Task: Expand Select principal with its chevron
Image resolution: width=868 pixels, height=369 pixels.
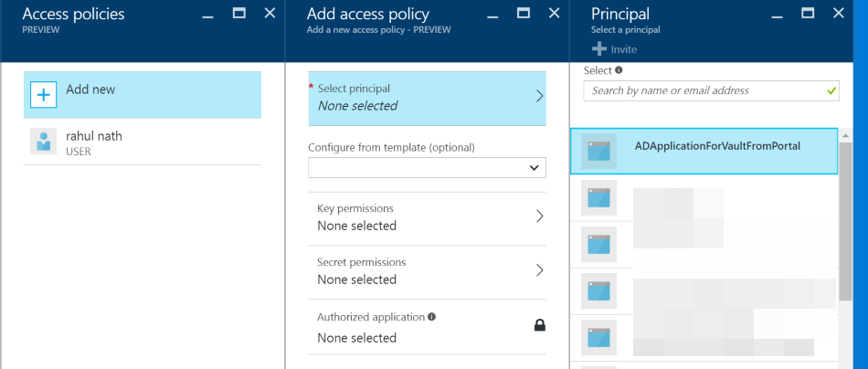Action: [x=540, y=96]
